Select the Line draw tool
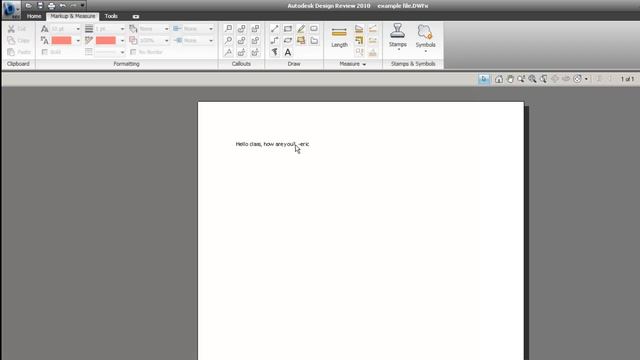The height and width of the screenshot is (360, 640). click(274, 29)
